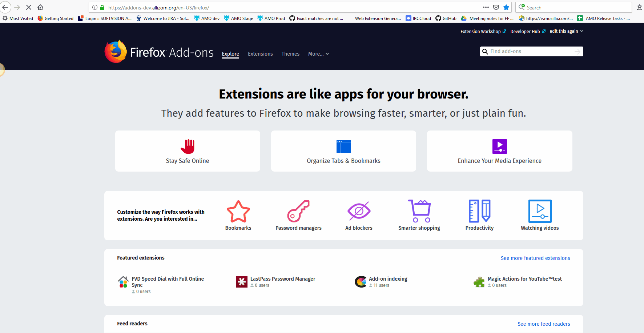This screenshot has width=644, height=333.
Task: Open the Meeting notes for FF bookmark
Action: coord(487,18)
